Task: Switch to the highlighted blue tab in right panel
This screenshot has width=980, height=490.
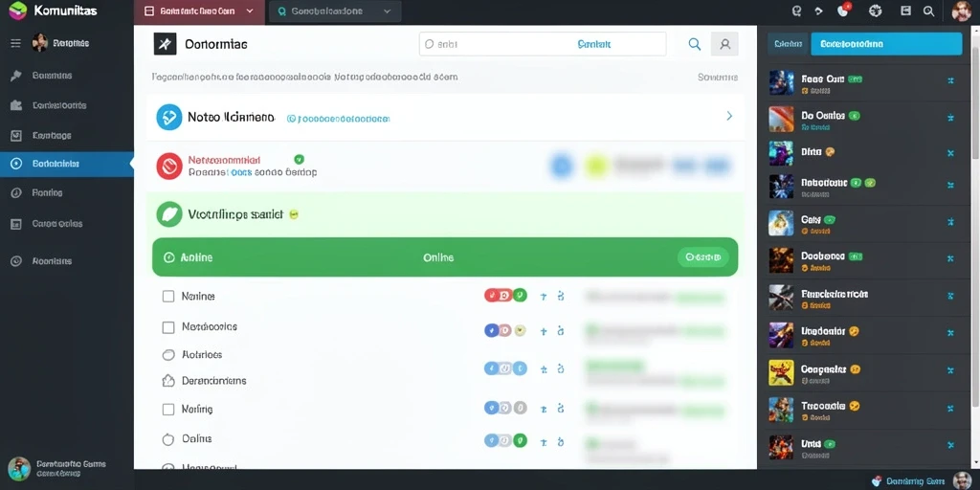Action: pyautogui.click(x=886, y=44)
